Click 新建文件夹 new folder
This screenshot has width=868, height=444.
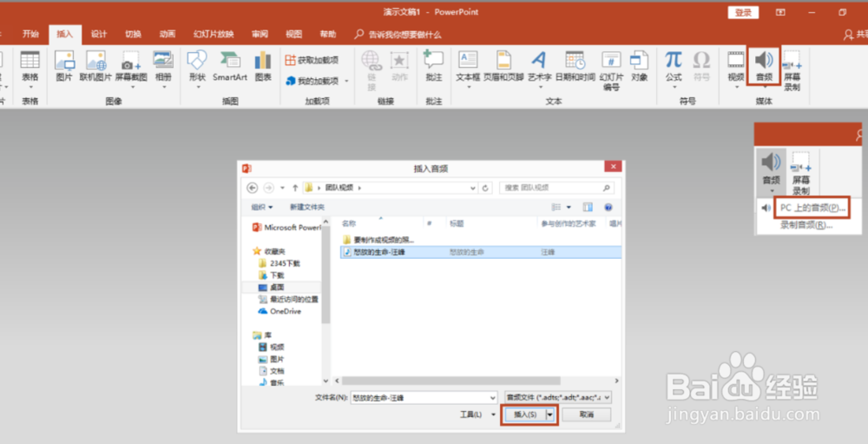tap(307, 208)
